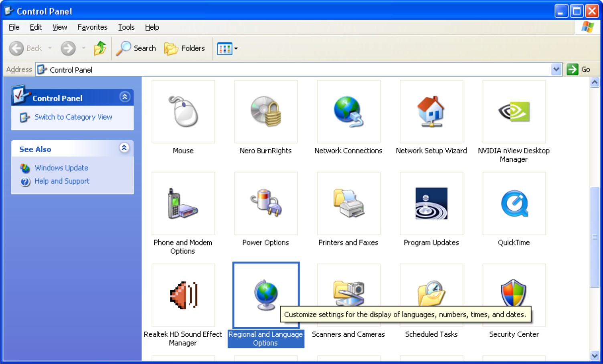
Task: Collapse the Control Panel side pane section
Action: coord(125,97)
